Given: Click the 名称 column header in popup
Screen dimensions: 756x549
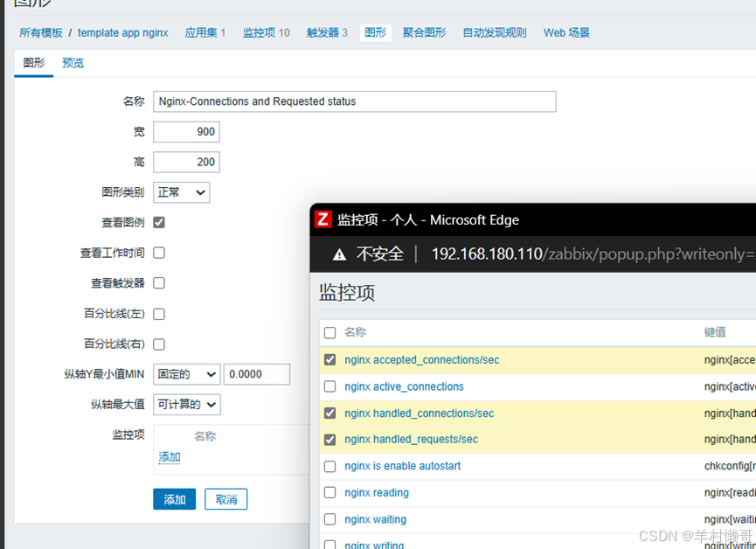Looking at the screenshot, I should [x=356, y=332].
